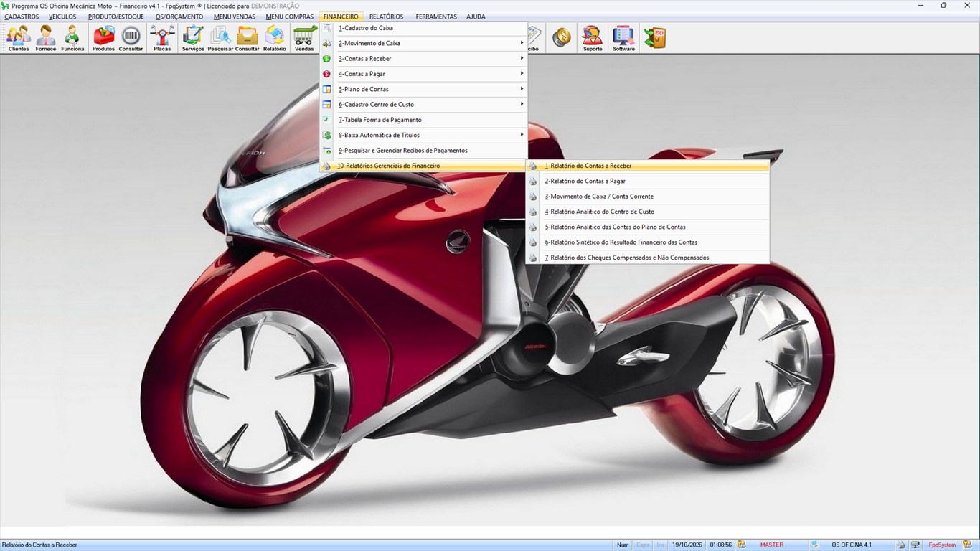The width and height of the screenshot is (980, 551).
Task: Click the barcode Consultar icon next to Produtos
Action: click(131, 38)
